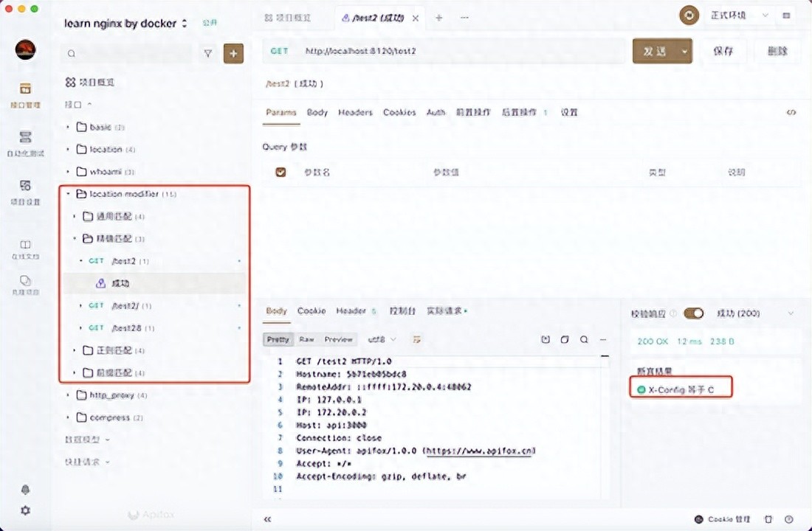
Task: Open the dropdown arrow on the 发送 button
Action: tap(684, 51)
